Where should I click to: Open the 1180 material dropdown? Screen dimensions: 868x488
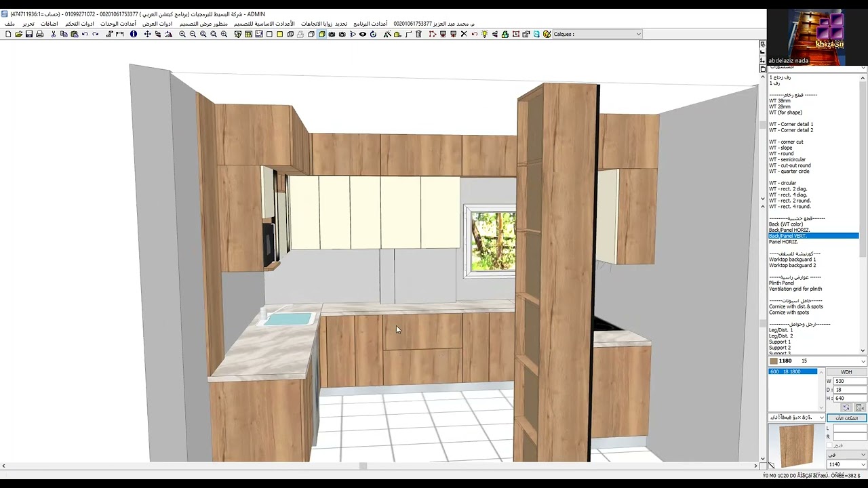point(817,361)
